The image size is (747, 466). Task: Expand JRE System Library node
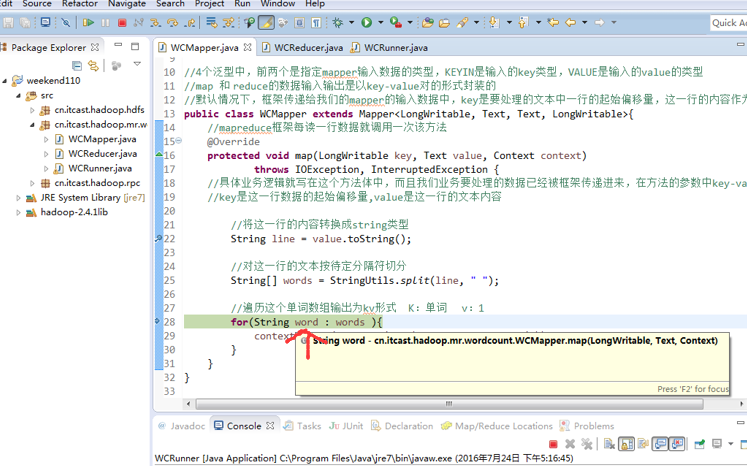click(18, 198)
